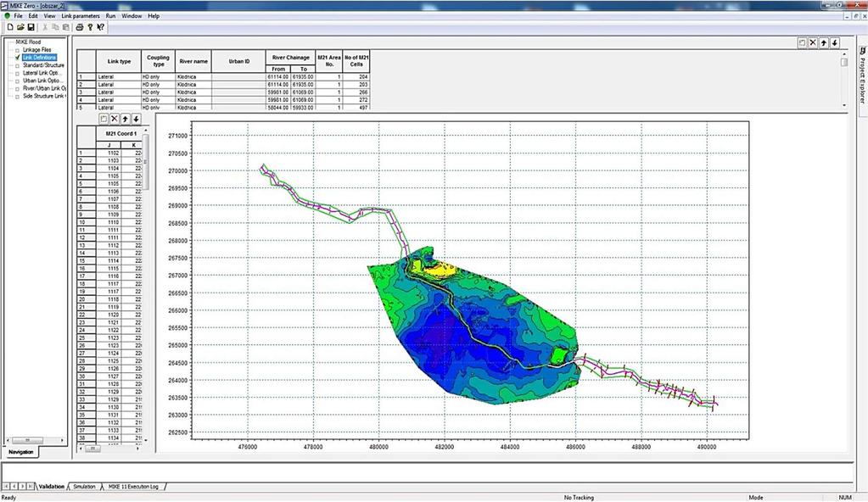Open the MIKE 11 Execution Log tab
868x502 pixels.
pos(133,487)
